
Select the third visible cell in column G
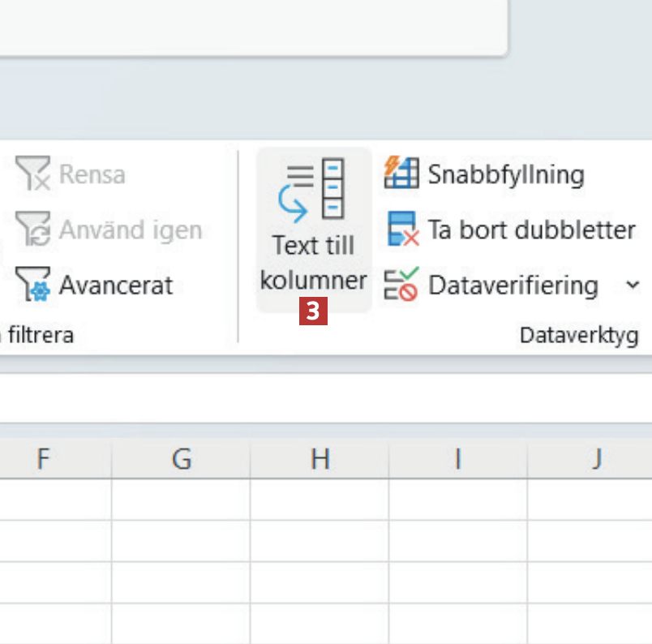coord(181,582)
